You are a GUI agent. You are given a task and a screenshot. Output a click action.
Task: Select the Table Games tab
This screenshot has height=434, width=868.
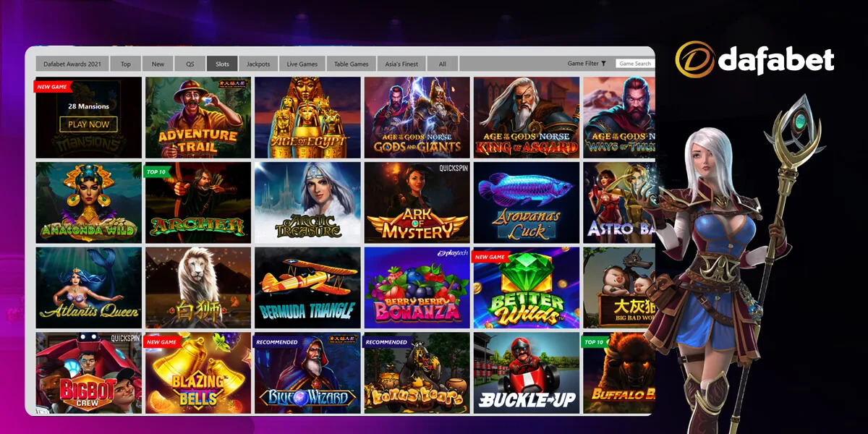pos(352,64)
